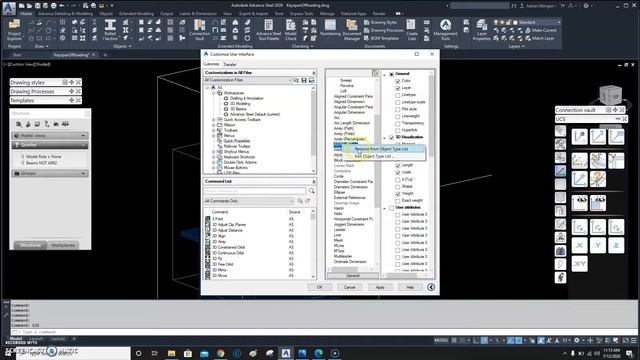The height and width of the screenshot is (360, 640).
Task: Click the search magnifier beside command search box
Action: tap(311, 191)
